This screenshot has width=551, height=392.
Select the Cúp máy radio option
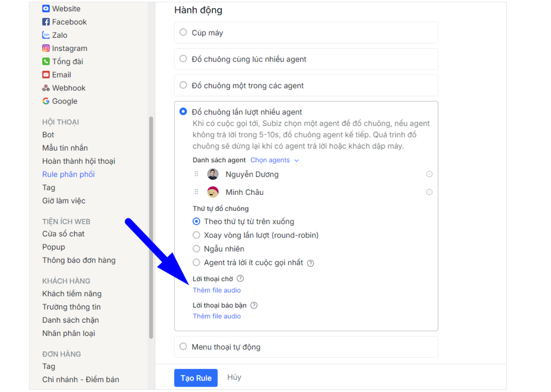pyautogui.click(x=183, y=33)
